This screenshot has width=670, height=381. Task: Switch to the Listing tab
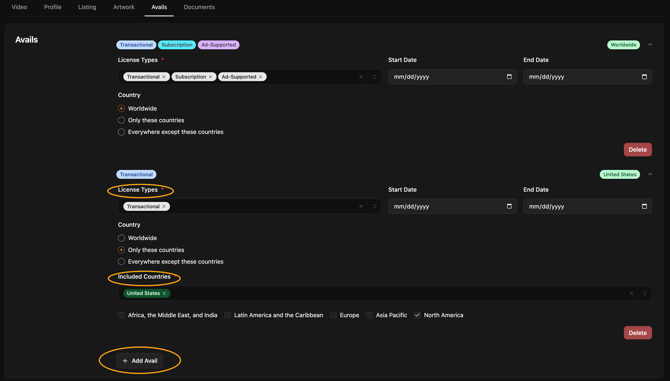(87, 7)
